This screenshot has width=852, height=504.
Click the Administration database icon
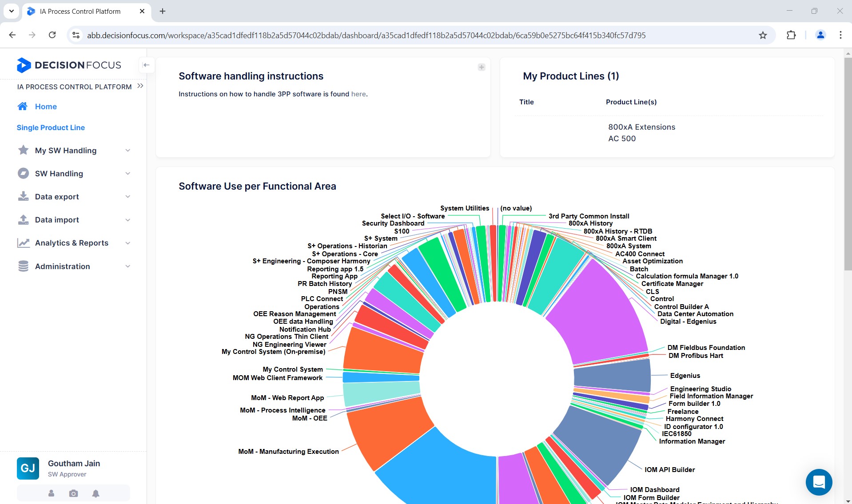(23, 266)
